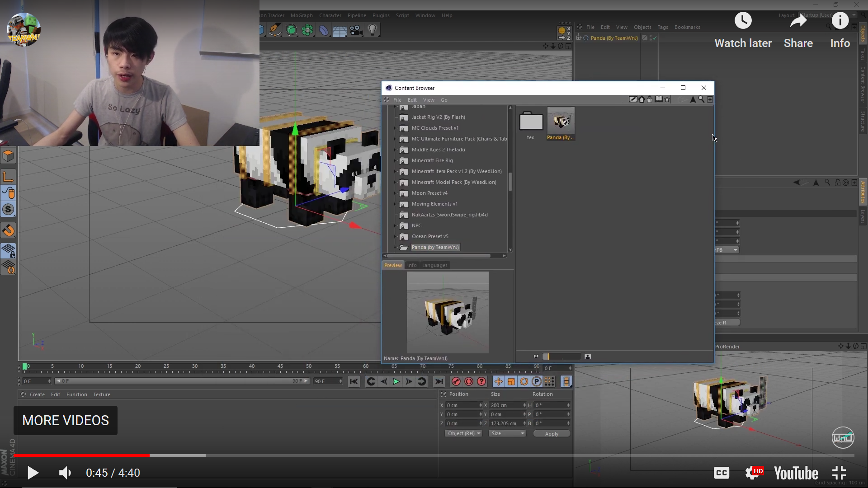Expand the Ocean Preset v5 tree item

click(396, 236)
